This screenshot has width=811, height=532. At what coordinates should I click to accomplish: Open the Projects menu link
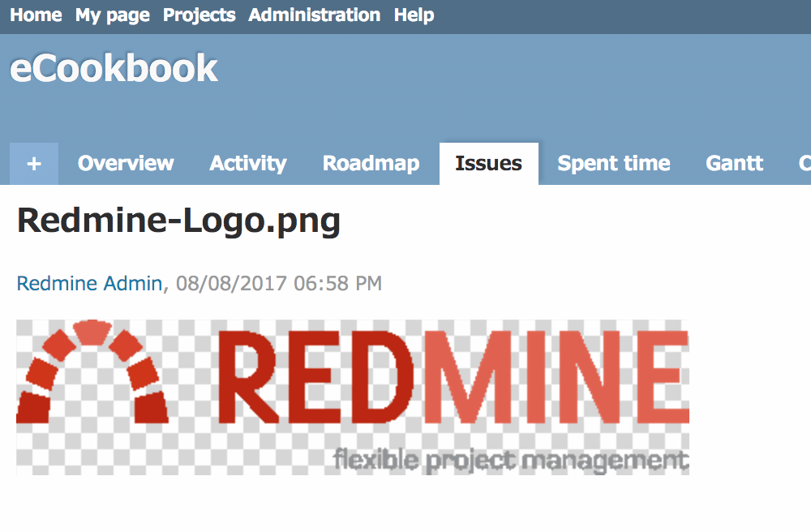click(x=200, y=15)
